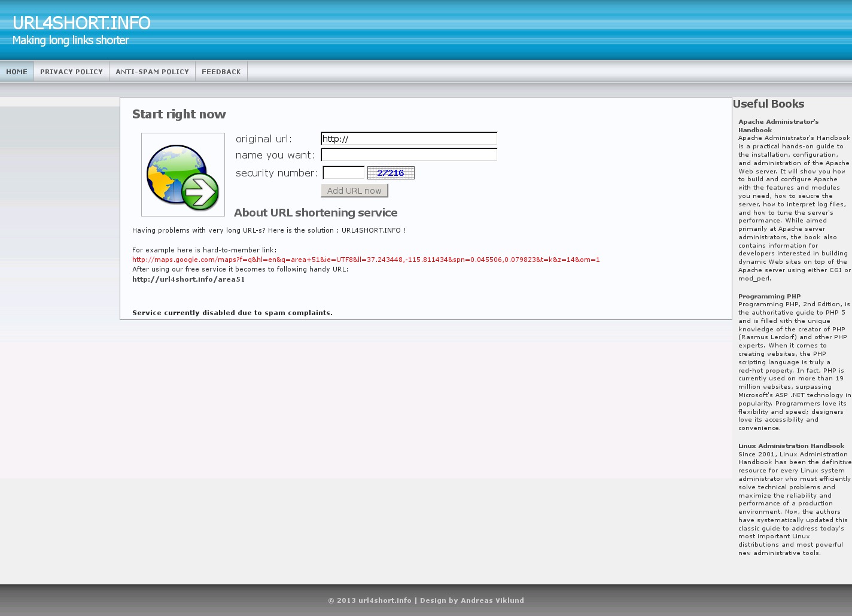Click the Andreas Viklund design credit
This screenshot has width=852, height=616.
492,600
